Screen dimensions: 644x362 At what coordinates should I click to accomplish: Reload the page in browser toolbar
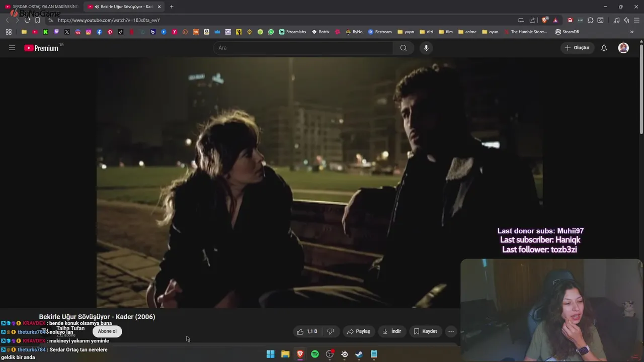27,20
